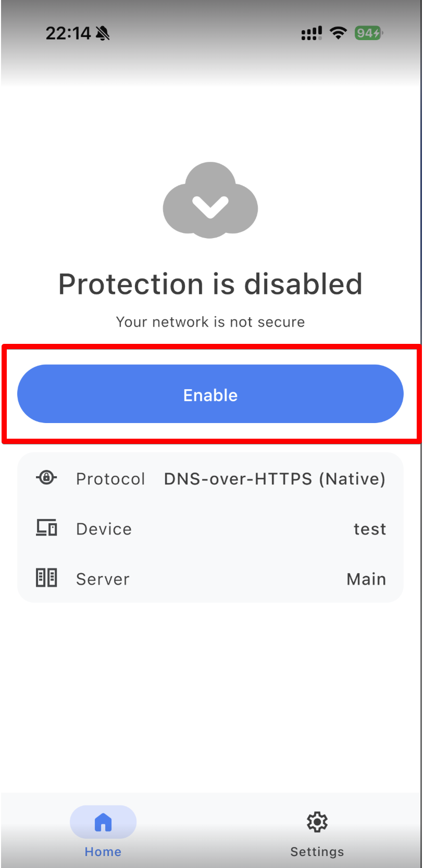The height and width of the screenshot is (868, 424).
Task: Tap "Your network is not secure" text
Action: pos(210,322)
